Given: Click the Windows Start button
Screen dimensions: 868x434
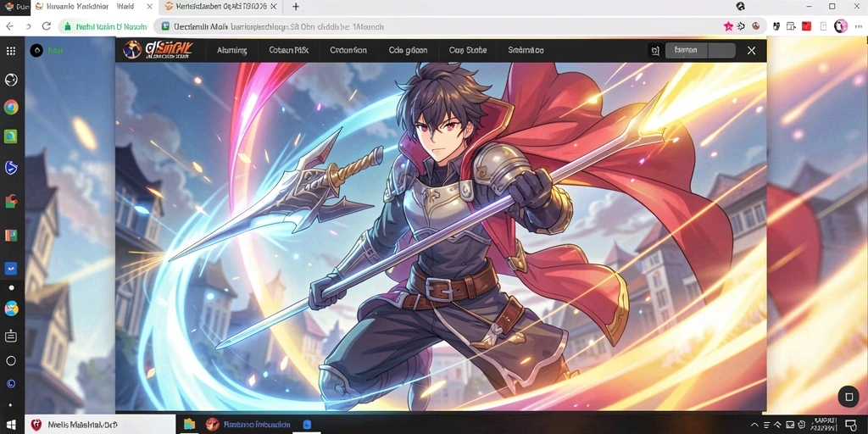Looking at the screenshot, I should 12,425.
